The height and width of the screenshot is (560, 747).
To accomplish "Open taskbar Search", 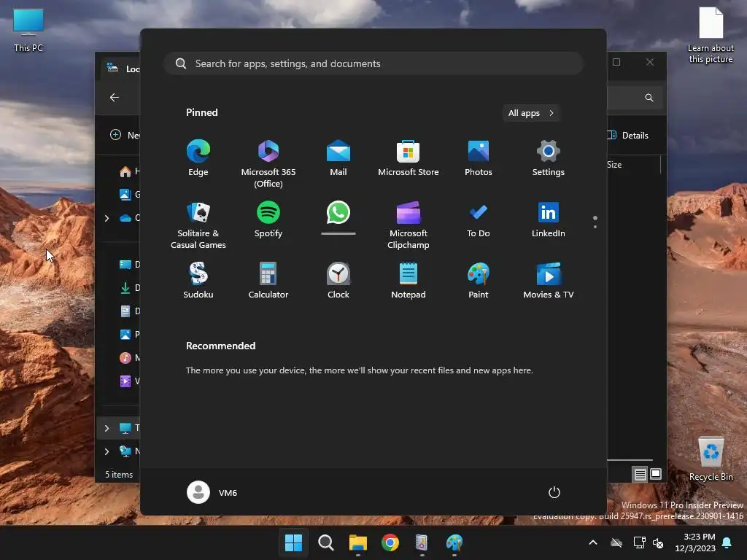I will click(326, 542).
